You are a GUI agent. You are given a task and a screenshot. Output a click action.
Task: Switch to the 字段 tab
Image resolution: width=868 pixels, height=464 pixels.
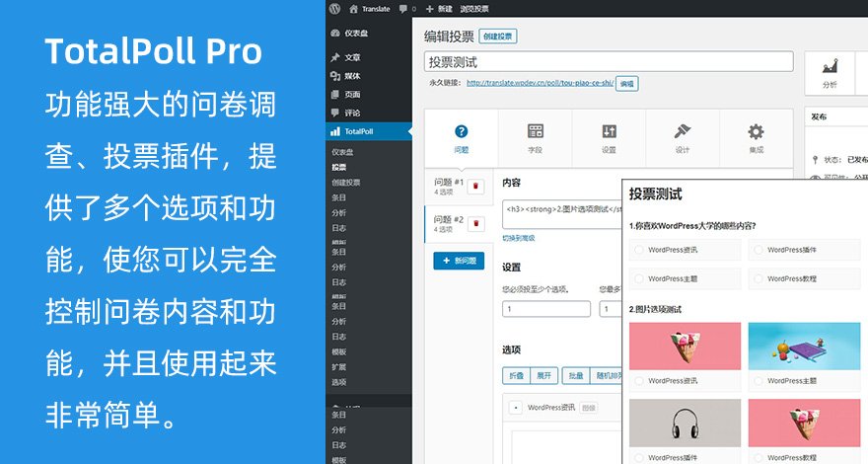pos(536,138)
